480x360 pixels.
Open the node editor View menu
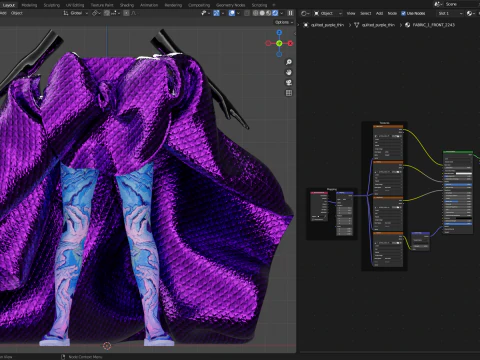[351, 13]
